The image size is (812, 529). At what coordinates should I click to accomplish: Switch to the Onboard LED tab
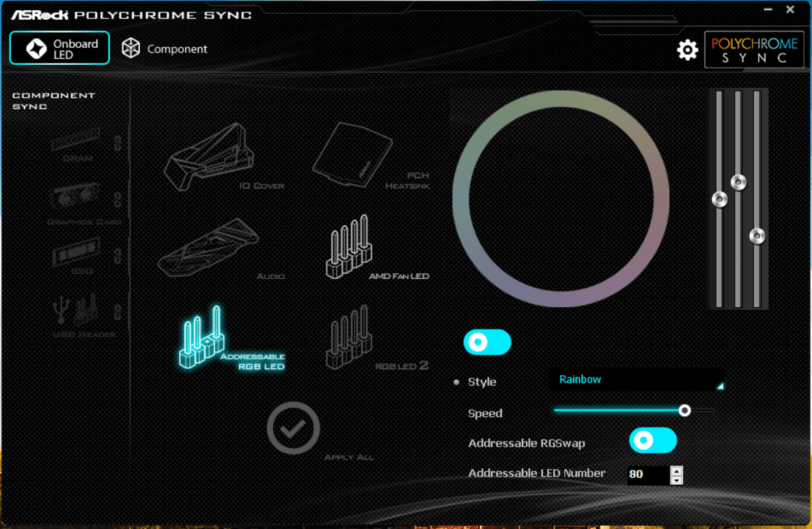point(59,48)
